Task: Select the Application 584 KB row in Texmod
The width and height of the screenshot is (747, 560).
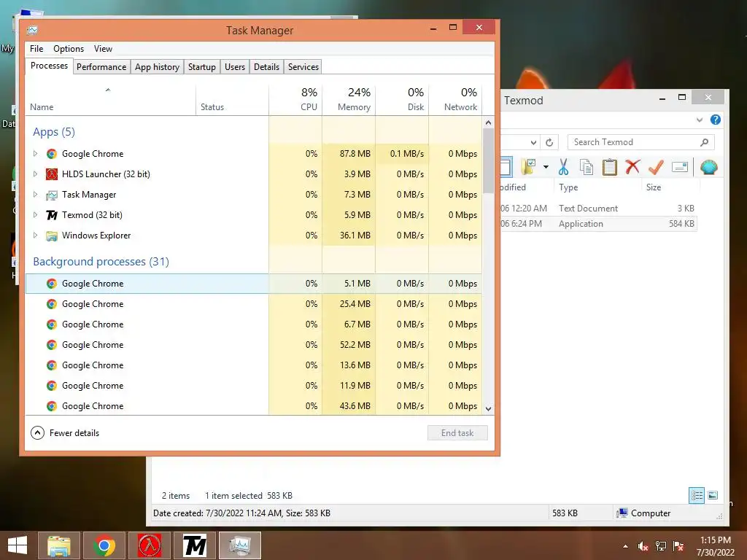Action: [599, 224]
